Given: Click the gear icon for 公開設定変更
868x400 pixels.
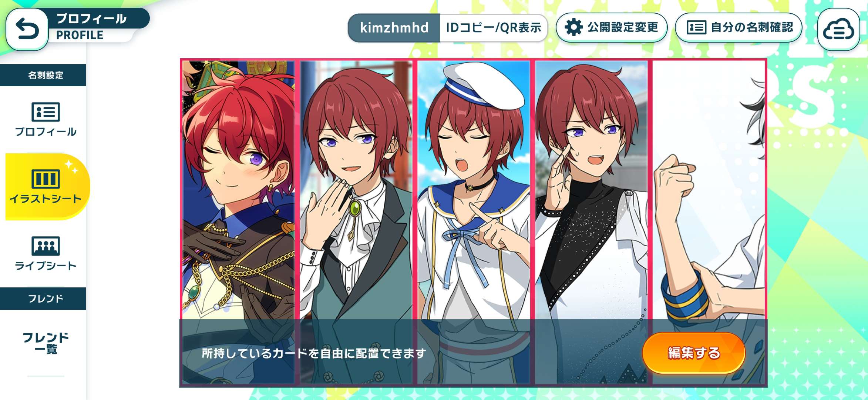Looking at the screenshot, I should pos(573,27).
